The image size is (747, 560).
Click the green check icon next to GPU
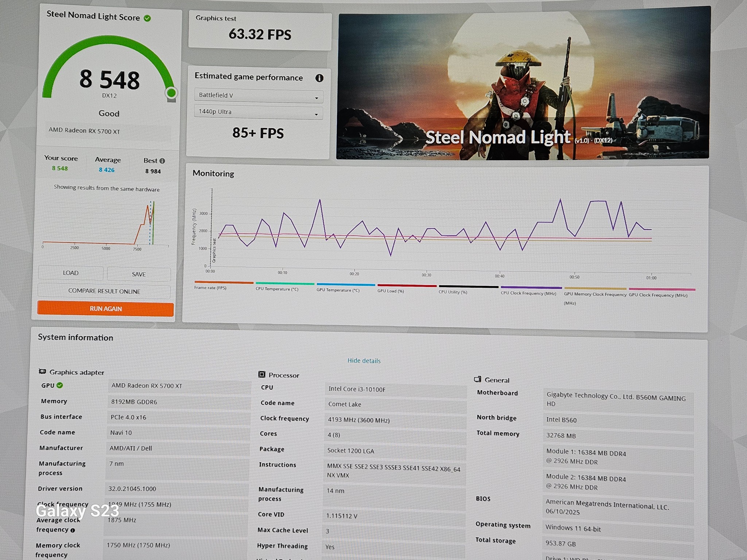[60, 385]
